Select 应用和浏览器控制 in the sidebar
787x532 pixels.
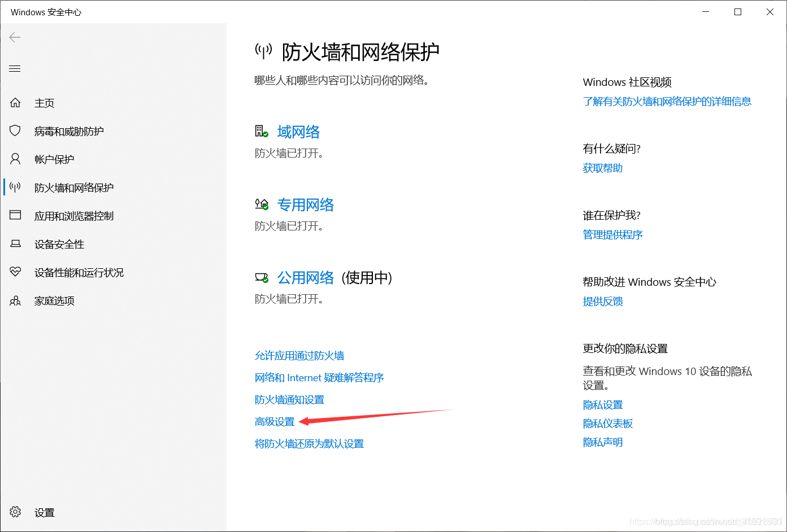tap(74, 216)
